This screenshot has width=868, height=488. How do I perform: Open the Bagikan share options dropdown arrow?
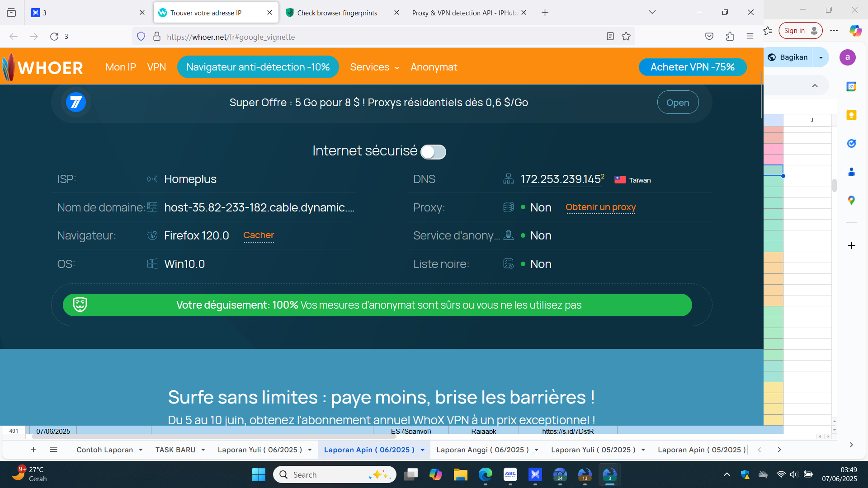[x=821, y=57]
